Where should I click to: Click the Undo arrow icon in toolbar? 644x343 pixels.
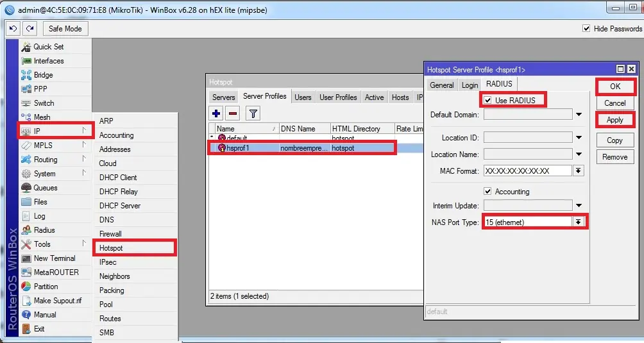pyautogui.click(x=13, y=29)
